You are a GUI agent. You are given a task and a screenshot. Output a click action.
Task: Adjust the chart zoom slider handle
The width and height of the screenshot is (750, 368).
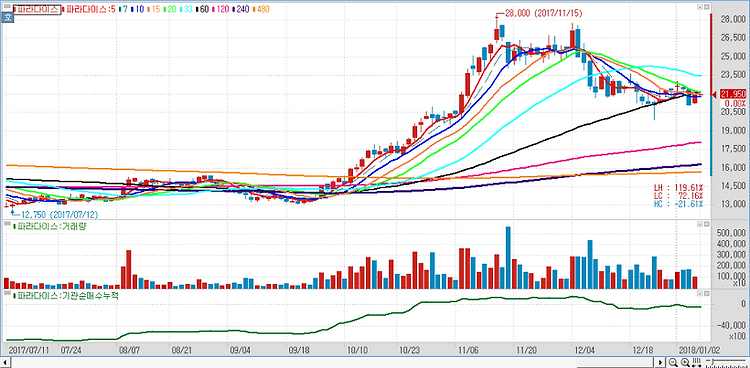tap(713, 361)
